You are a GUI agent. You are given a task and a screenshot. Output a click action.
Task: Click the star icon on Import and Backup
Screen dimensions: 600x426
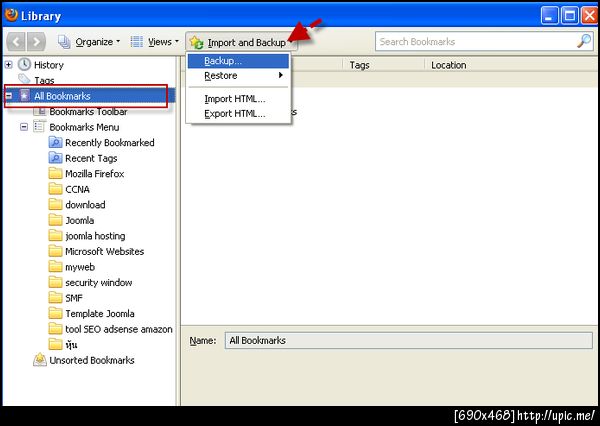pos(196,42)
